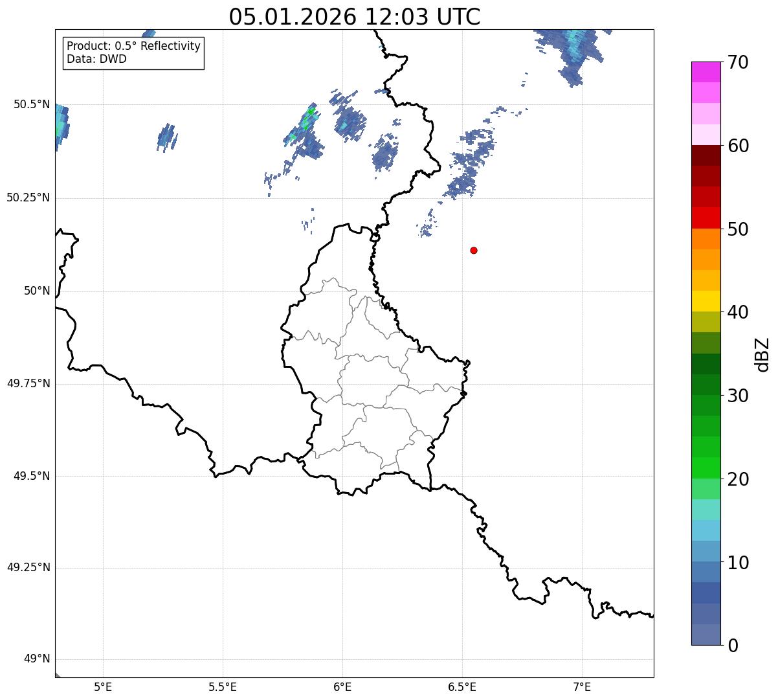Image resolution: width=778 pixels, height=700 pixels.
Task: Click the dark maroon colorbar segment just below 60 dBZ
Action: coord(706,155)
